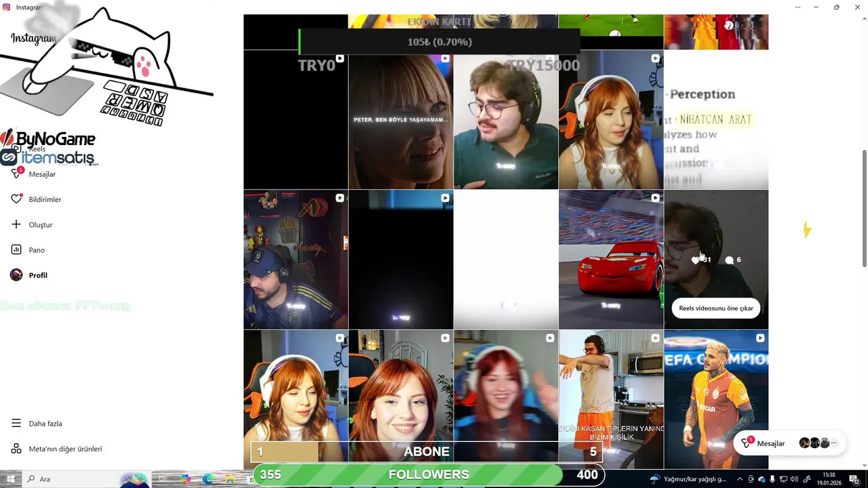Click reel icon on the capped man tile

click(x=340, y=198)
